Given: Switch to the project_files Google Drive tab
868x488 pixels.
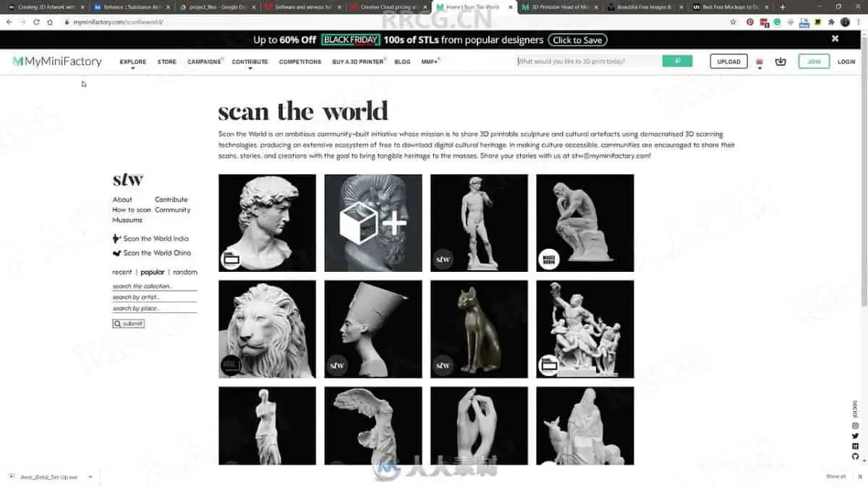Looking at the screenshot, I should 217,7.
